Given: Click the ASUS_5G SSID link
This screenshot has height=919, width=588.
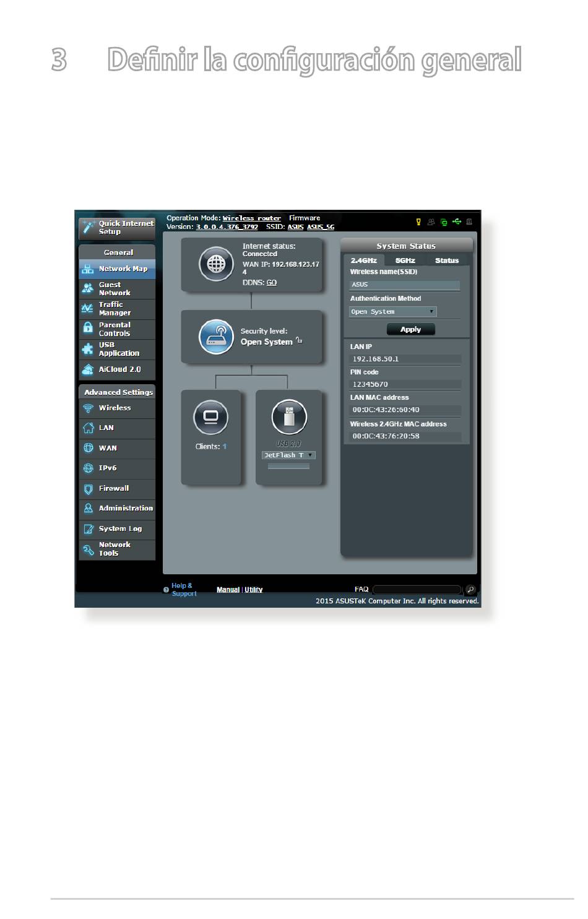Looking at the screenshot, I should point(321,227).
